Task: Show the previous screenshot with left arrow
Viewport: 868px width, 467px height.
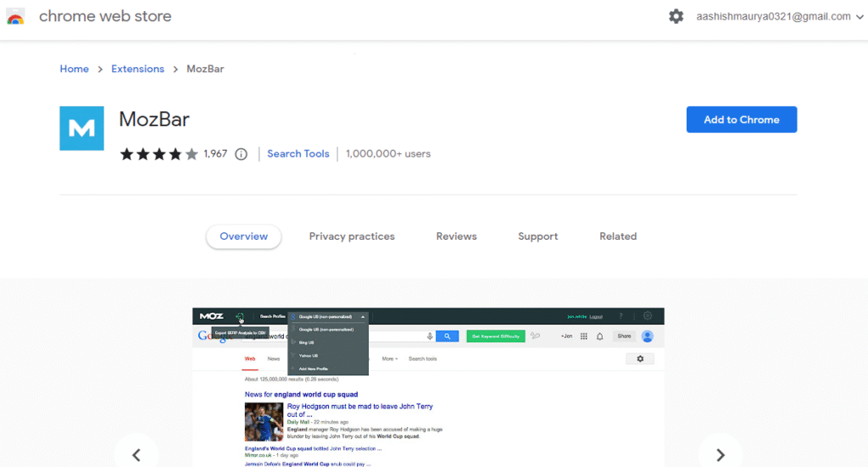Action: pos(136,455)
